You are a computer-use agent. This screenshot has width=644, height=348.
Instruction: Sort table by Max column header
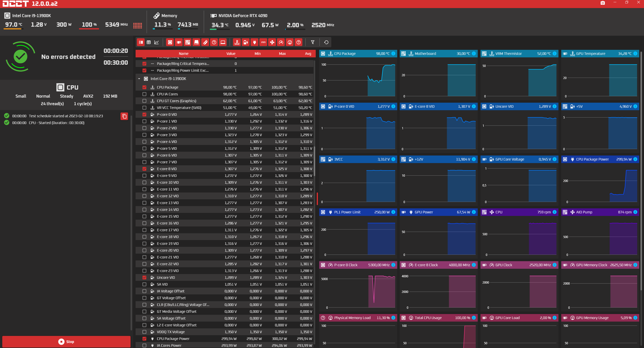(x=282, y=54)
